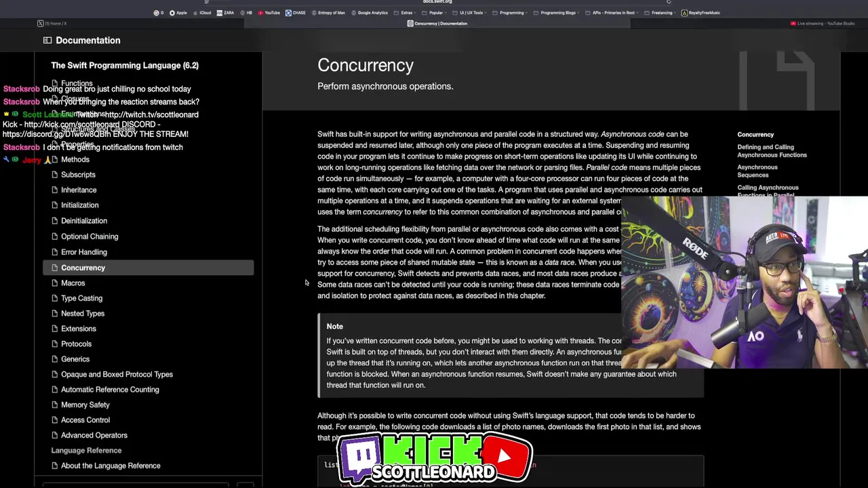
Task: Click the docs.swift.org address bar
Action: pos(437,2)
